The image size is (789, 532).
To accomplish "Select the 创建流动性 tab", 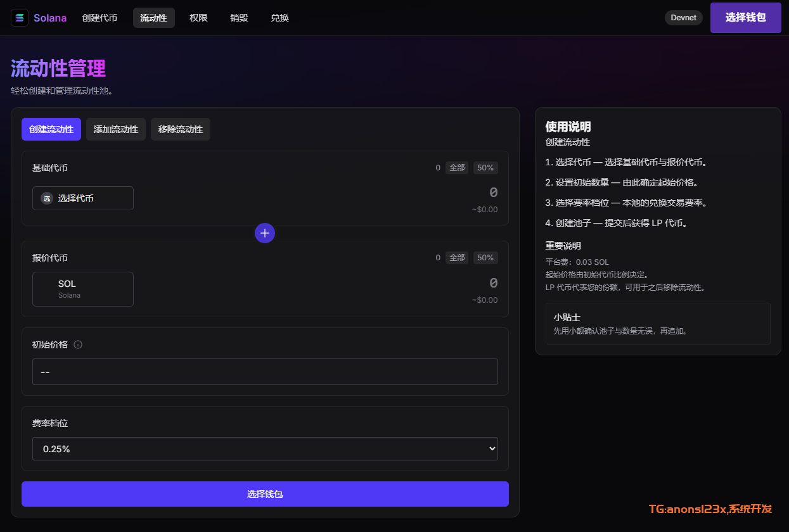I will tap(51, 129).
